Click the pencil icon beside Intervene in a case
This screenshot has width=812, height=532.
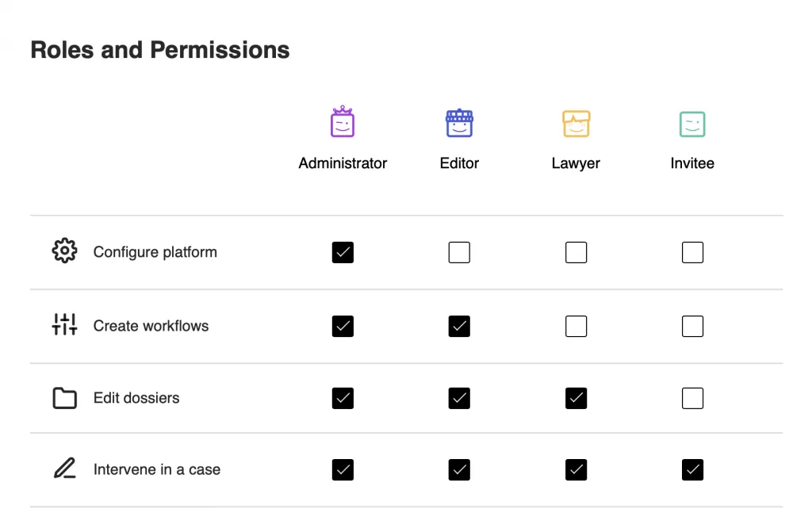coord(65,468)
